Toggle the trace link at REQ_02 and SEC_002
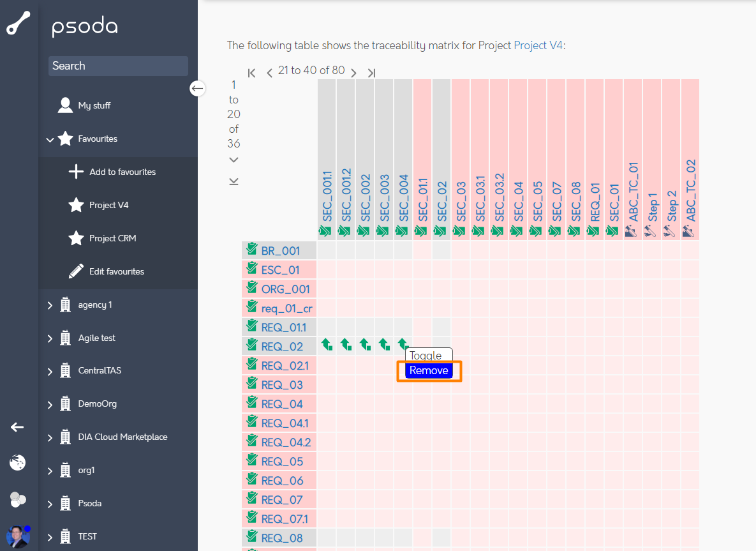This screenshot has width=756, height=551. tap(365, 345)
